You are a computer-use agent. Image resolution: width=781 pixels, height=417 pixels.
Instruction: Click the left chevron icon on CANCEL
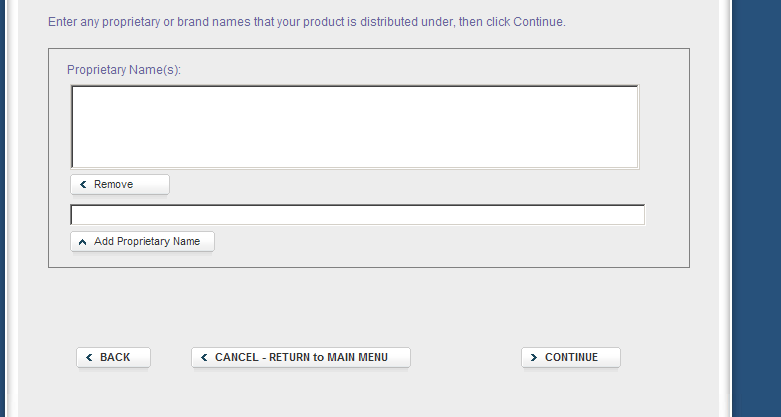[x=205, y=358]
